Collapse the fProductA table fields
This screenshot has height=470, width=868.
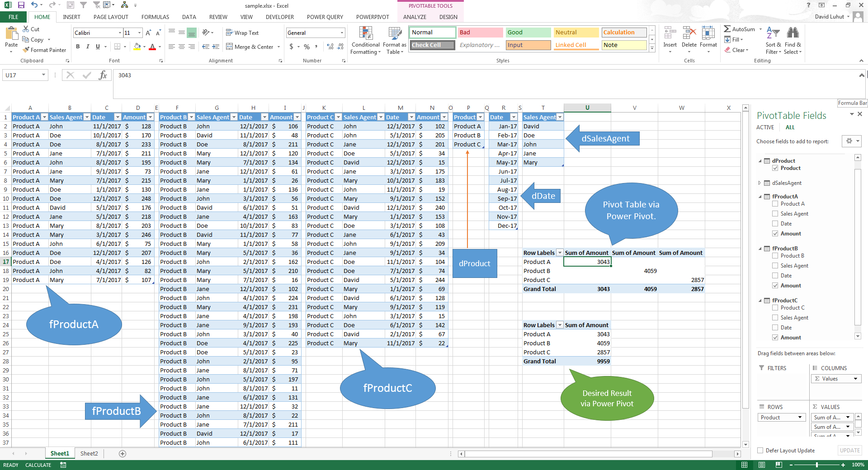[x=760, y=197]
